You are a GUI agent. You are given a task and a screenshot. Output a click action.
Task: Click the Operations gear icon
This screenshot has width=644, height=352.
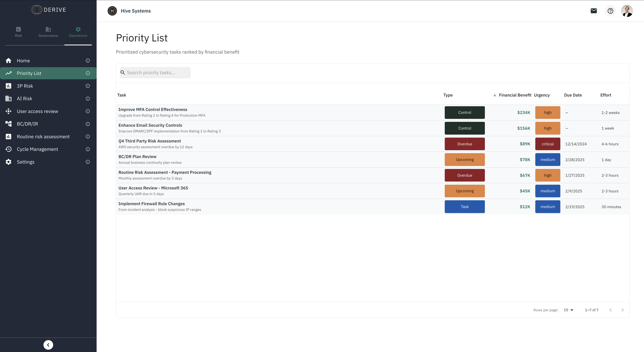tap(78, 29)
